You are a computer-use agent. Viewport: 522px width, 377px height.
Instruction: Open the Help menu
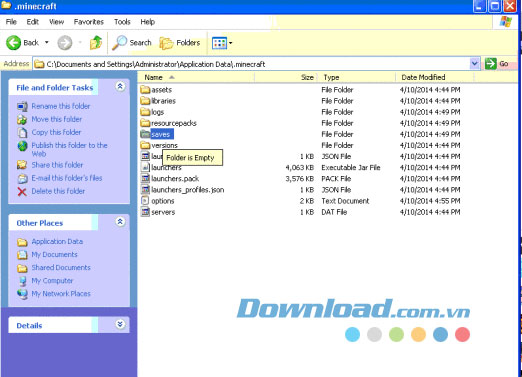point(148,22)
